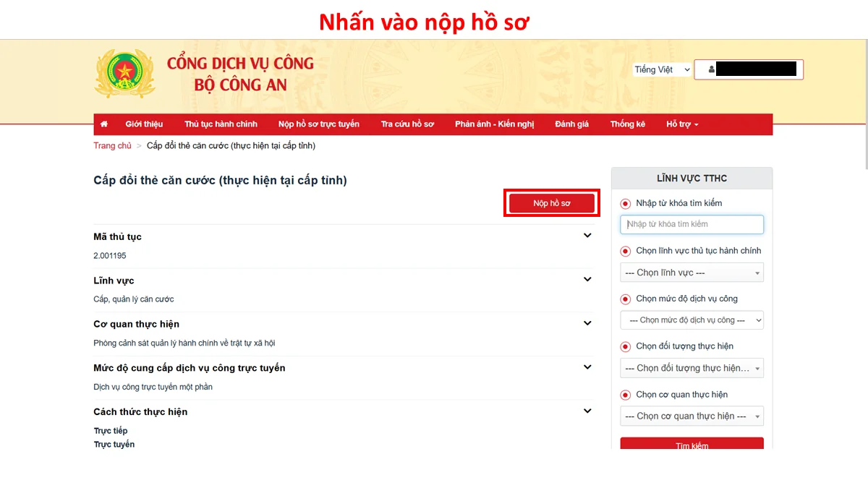The height and width of the screenshot is (488, 868).
Task: Select Chọn đối tượng thực hiện radio
Action: [626, 346]
